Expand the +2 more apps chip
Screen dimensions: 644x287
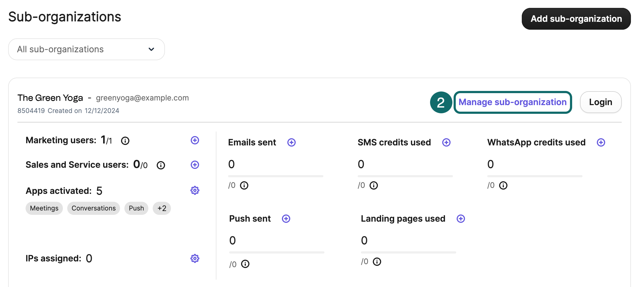click(x=162, y=208)
